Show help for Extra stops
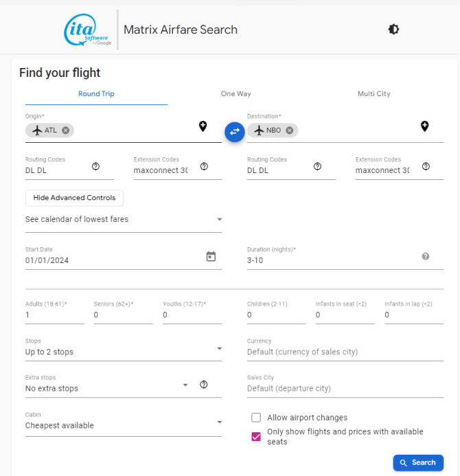The width and height of the screenshot is (460, 476). click(x=204, y=385)
